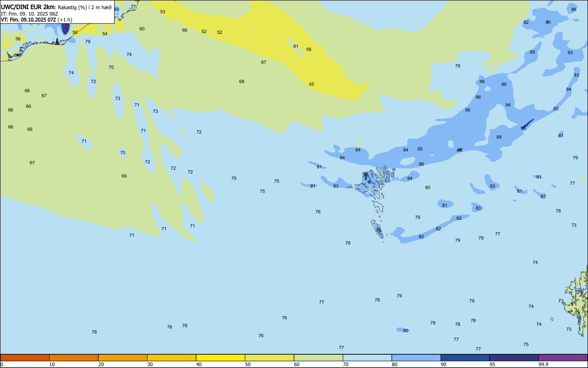
Task: Pick the purple legend swatch above 99.9
Action: click(x=563, y=357)
